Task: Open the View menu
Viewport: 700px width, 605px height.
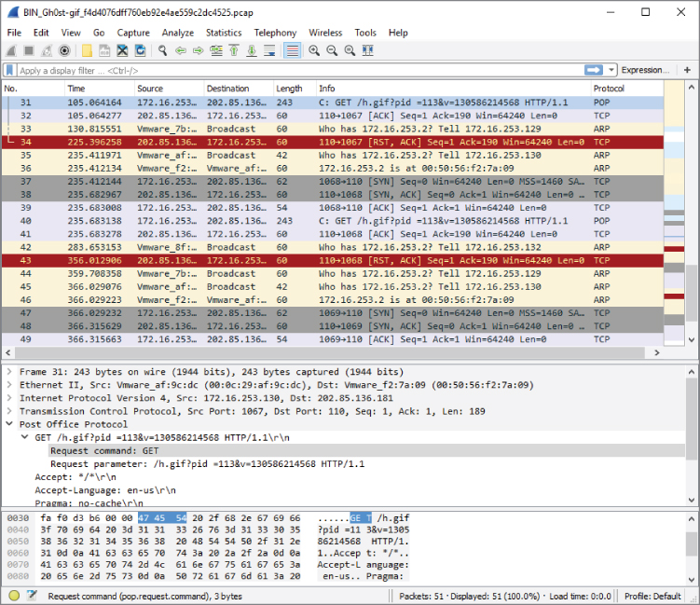Action: (71, 33)
